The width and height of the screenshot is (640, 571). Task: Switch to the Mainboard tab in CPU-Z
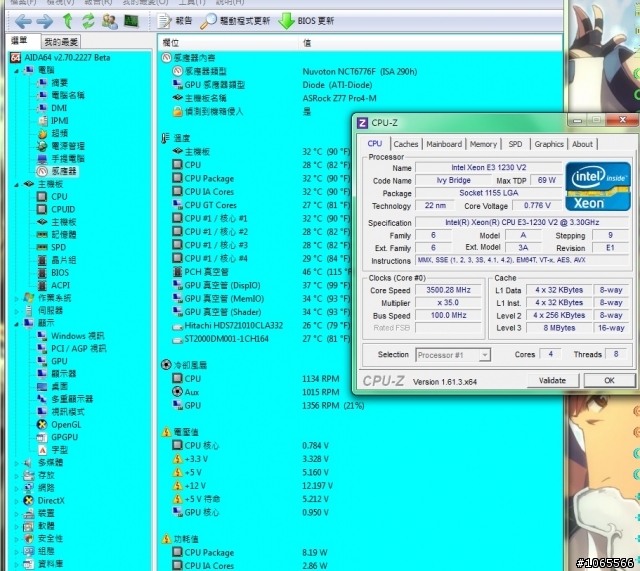pyautogui.click(x=444, y=144)
